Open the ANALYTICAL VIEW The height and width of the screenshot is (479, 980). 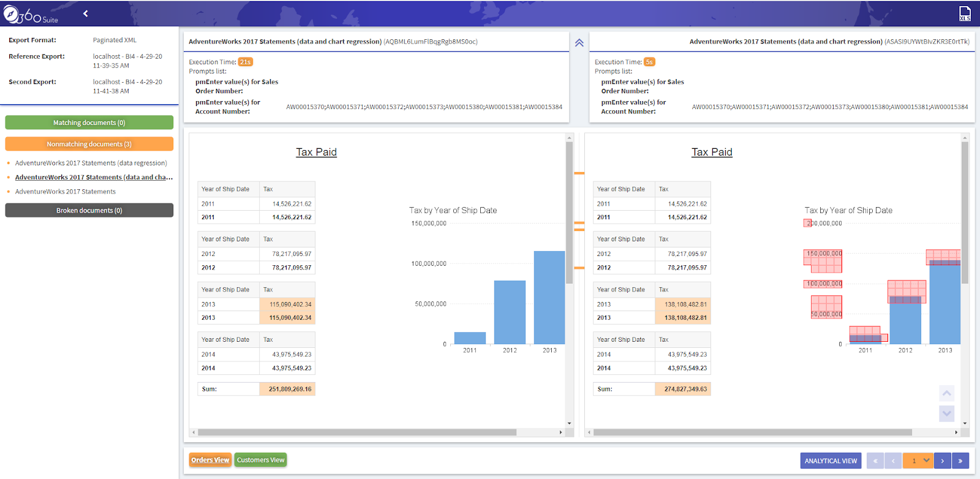831,461
